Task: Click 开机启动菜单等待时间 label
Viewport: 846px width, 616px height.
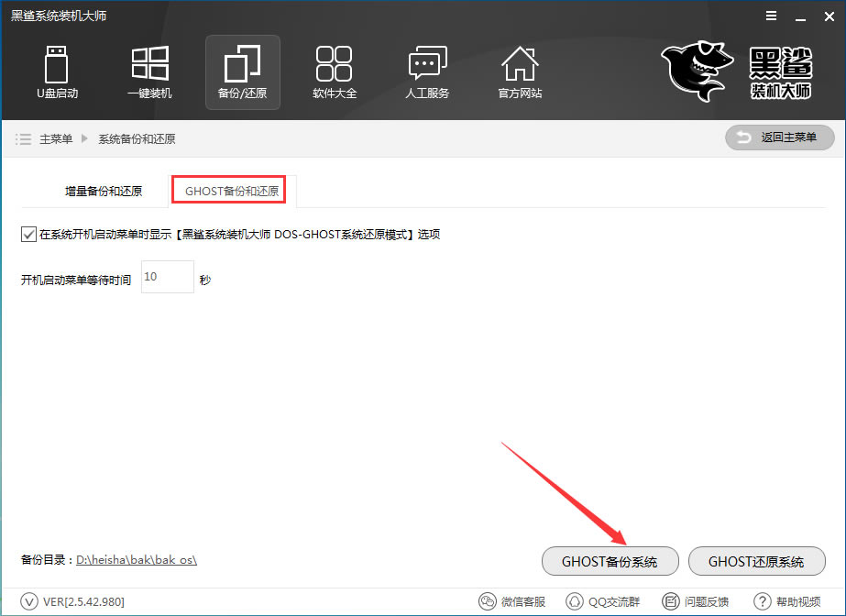Action: tap(76, 280)
